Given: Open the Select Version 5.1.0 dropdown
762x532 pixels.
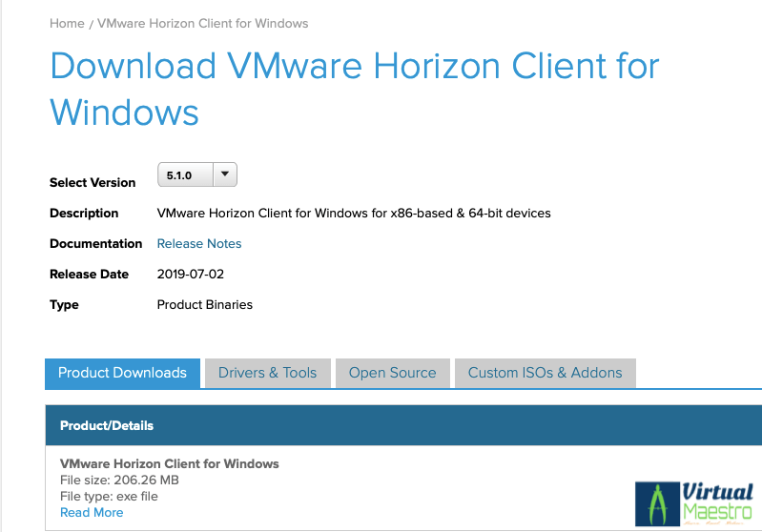Looking at the screenshot, I should coord(196,174).
